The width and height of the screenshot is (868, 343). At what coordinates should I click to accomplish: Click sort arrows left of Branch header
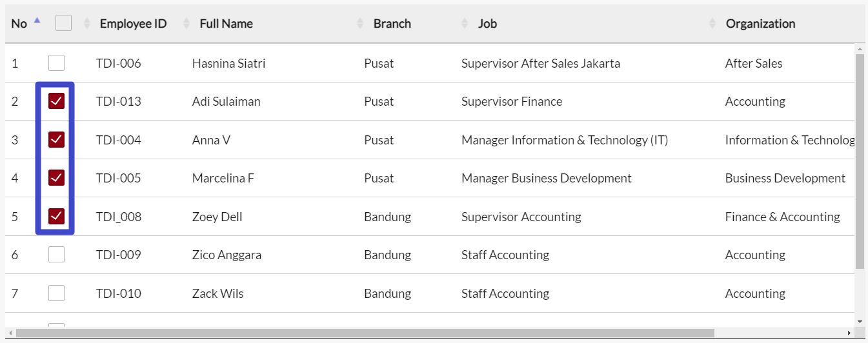360,23
